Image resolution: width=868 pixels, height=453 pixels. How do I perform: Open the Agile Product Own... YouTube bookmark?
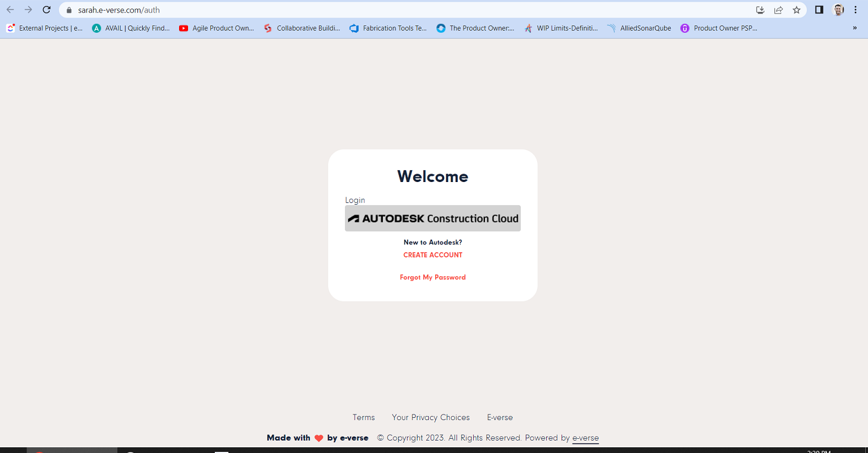coord(216,28)
